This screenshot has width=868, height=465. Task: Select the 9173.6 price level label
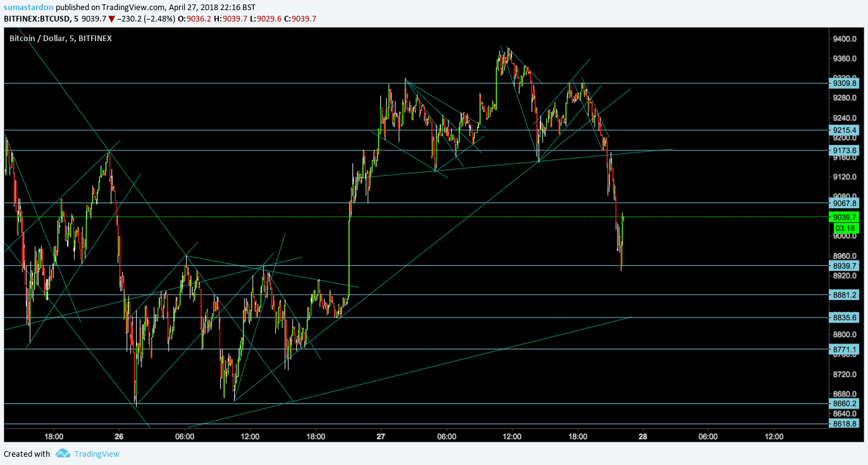tap(844, 150)
